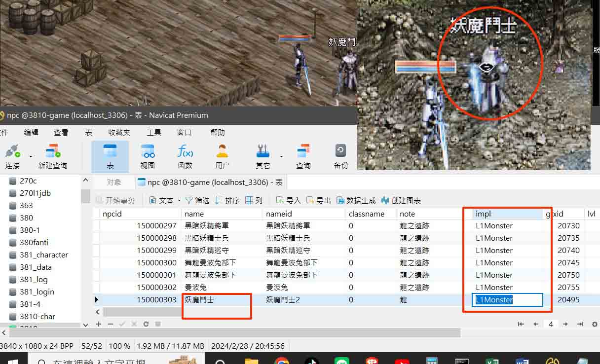Click the 列 (Columns) icon
The image size is (600, 364).
pos(249,200)
